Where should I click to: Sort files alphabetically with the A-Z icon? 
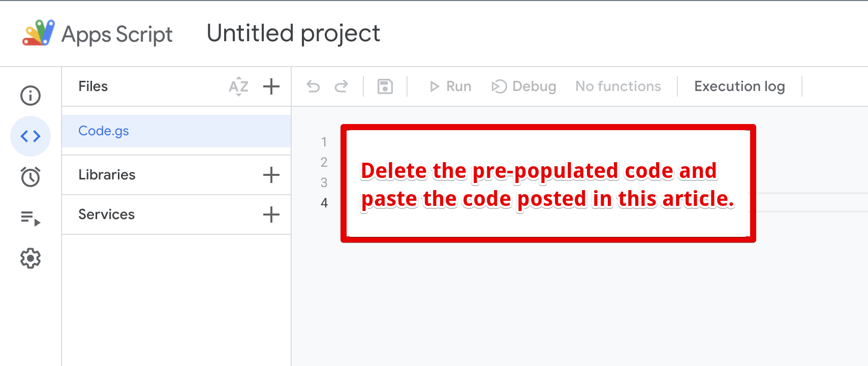pyautogui.click(x=238, y=86)
